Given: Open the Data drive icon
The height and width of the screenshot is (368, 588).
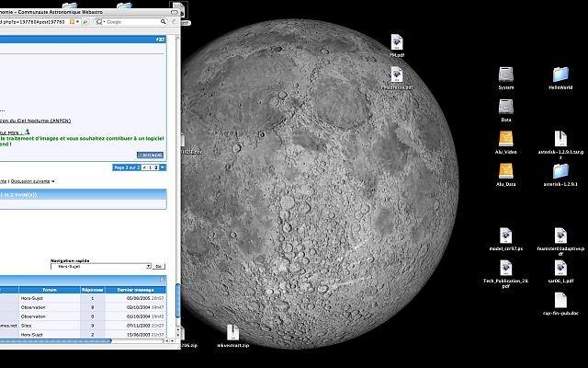Looking at the screenshot, I should click(506, 107).
